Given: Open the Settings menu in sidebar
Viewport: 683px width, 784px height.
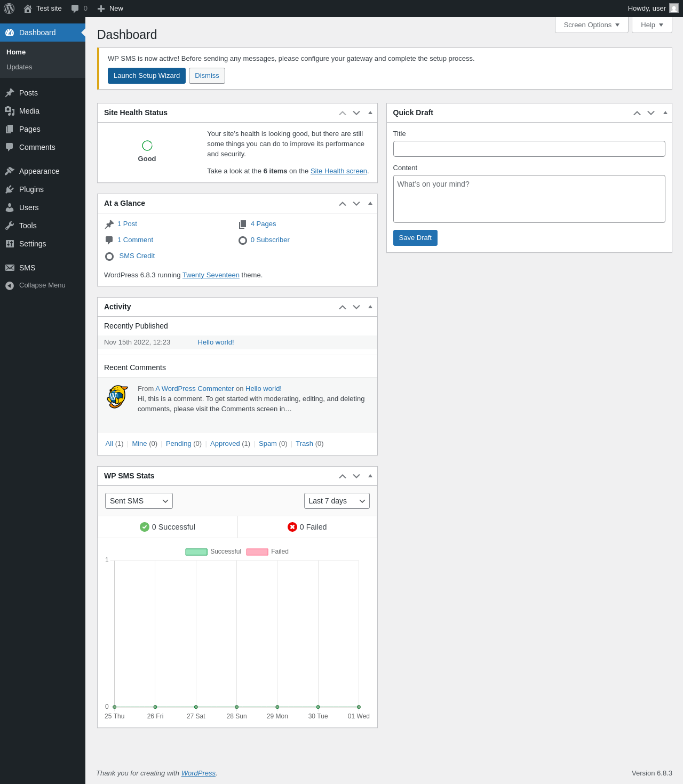Looking at the screenshot, I should click(33, 244).
